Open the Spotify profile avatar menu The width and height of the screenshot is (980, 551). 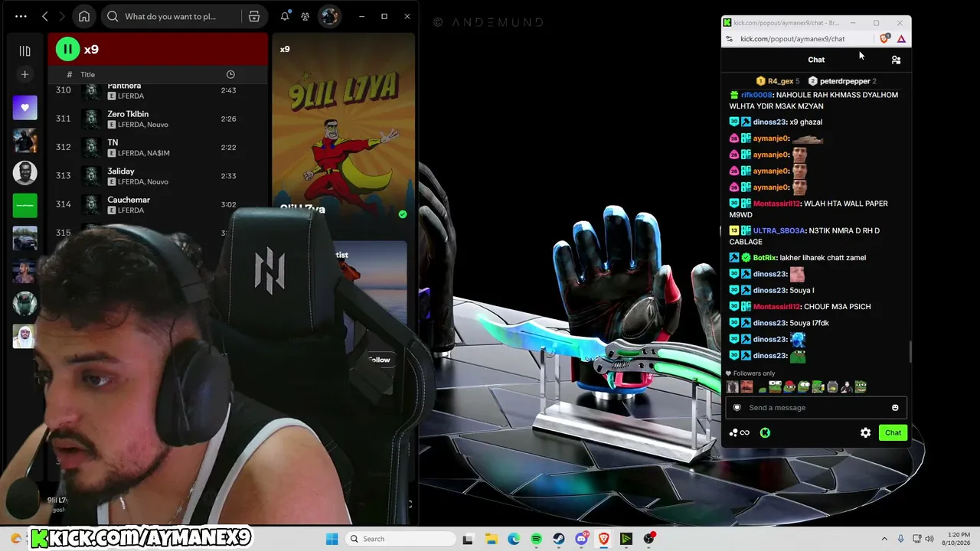click(329, 16)
